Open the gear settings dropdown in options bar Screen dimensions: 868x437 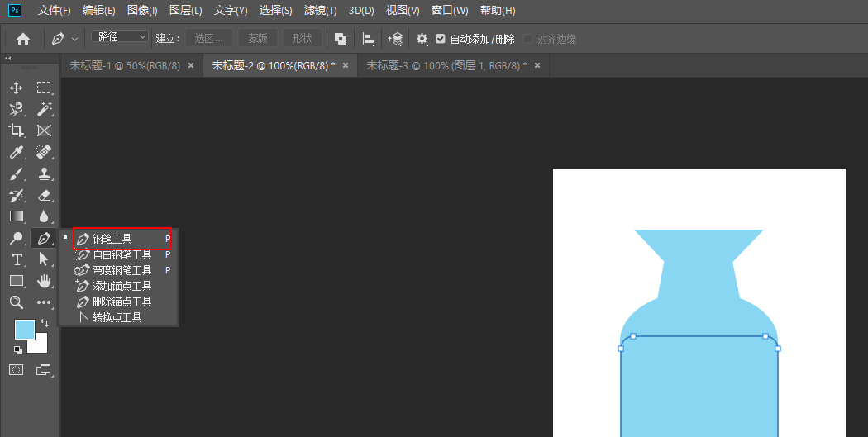coord(422,39)
